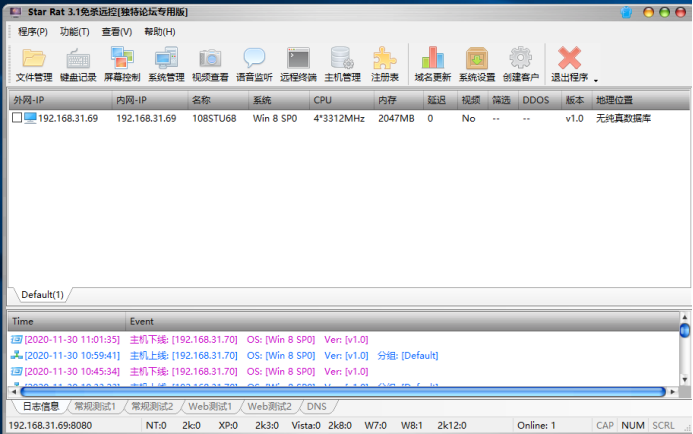Open the 程序(P) menu
The image size is (693, 434).
(33, 32)
